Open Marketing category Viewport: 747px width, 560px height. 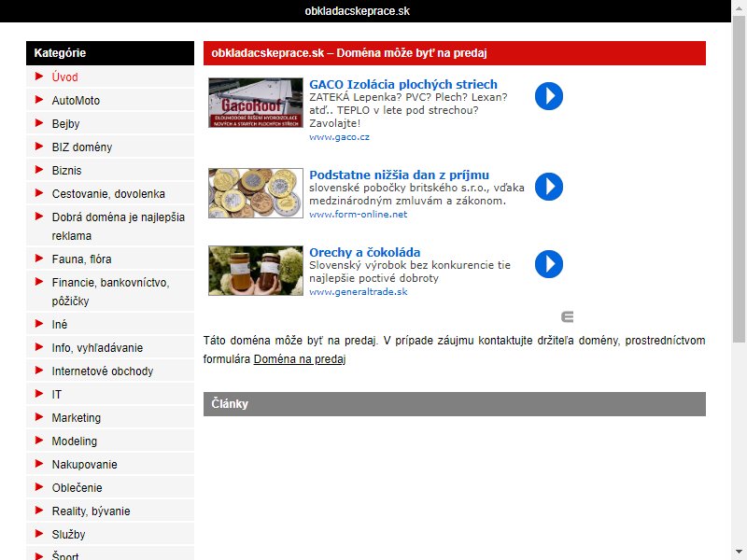click(x=77, y=417)
